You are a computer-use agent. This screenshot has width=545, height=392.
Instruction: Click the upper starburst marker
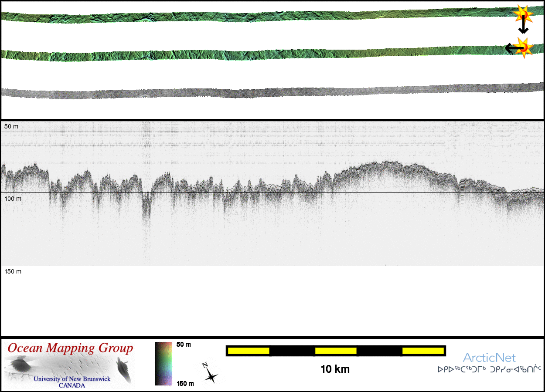(523, 14)
